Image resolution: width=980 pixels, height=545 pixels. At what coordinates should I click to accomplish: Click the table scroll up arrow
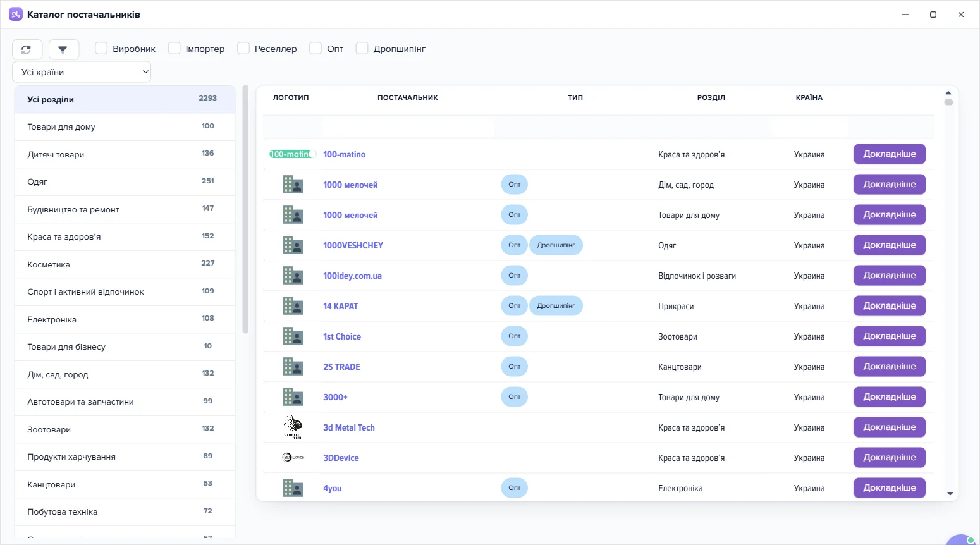(948, 93)
